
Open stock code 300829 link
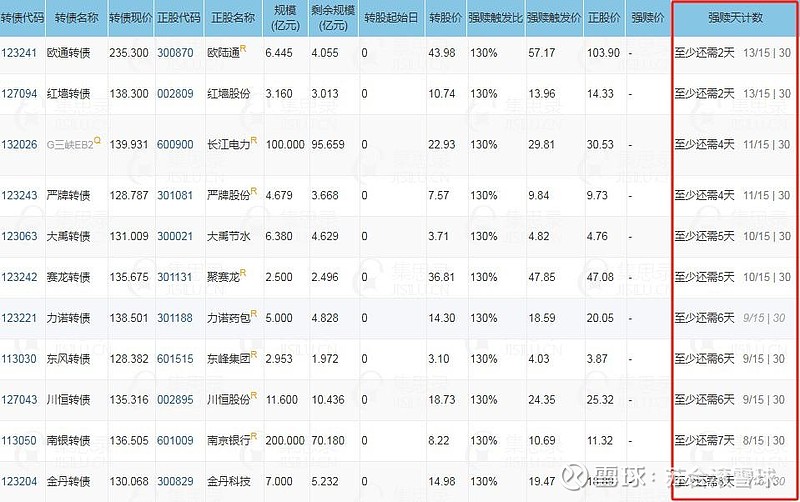coord(175,482)
